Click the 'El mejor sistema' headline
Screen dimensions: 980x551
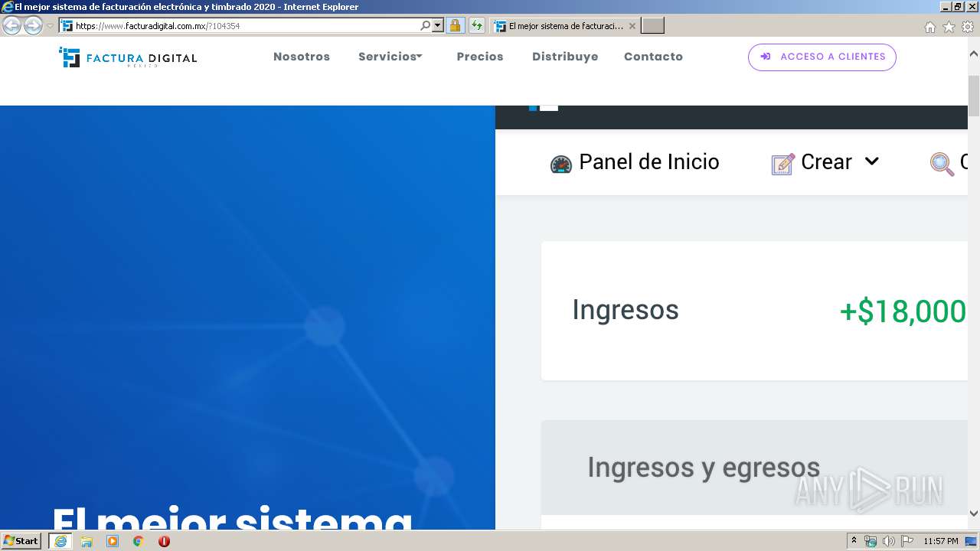click(233, 517)
